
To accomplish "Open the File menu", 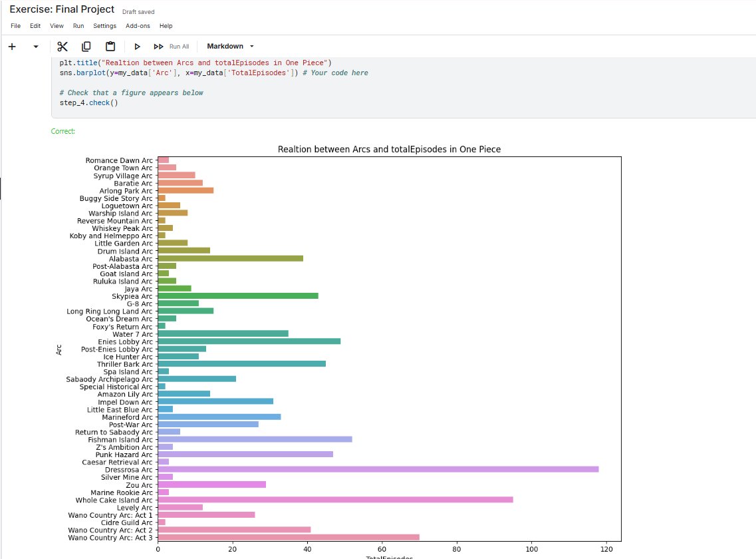I will 15,25.
